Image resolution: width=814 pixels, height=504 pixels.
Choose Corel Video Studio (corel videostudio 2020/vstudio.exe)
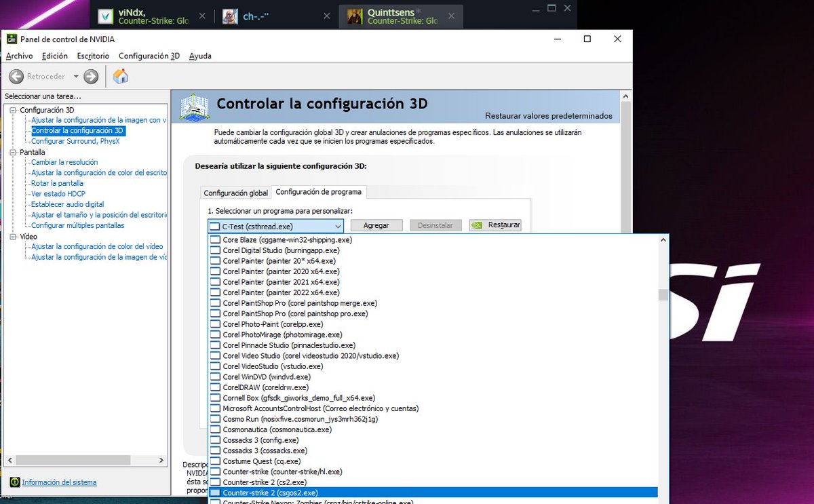[x=433, y=355]
